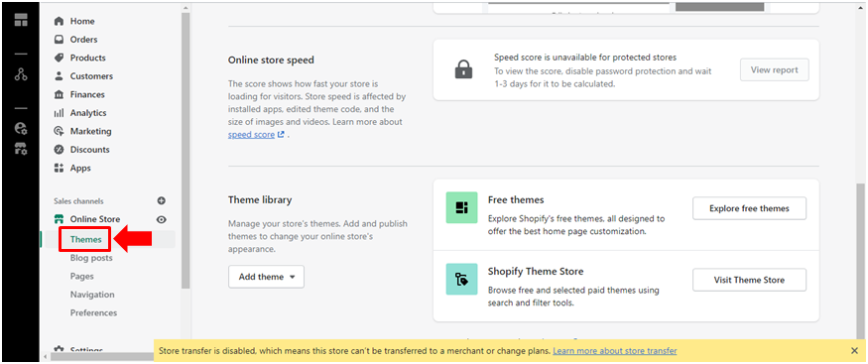Open the Customers page
The width and height of the screenshot is (868, 364).
(x=91, y=75)
